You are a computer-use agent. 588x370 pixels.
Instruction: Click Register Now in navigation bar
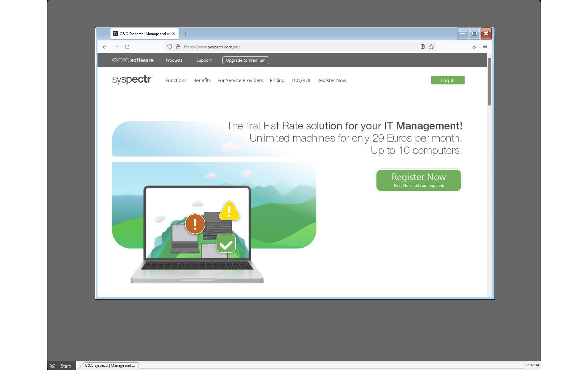click(332, 80)
